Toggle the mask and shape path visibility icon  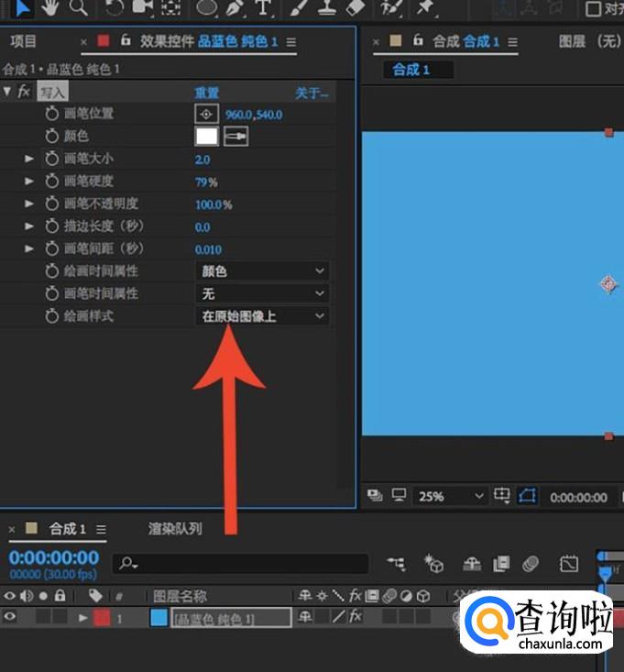pyautogui.click(x=527, y=496)
